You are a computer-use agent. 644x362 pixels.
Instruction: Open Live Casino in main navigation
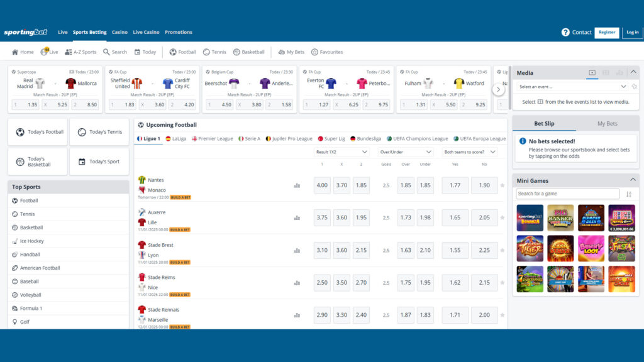(146, 32)
